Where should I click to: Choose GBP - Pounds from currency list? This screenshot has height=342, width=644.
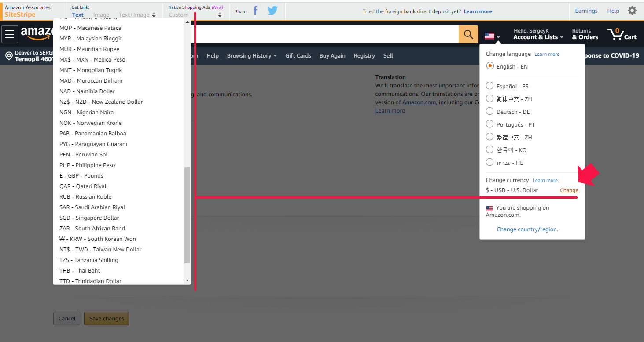point(81,175)
